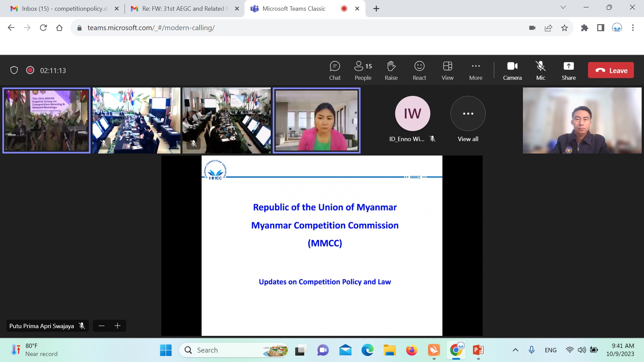Switch to Inbox (15) Gmail tab
Screen dimensions: 644x362
tap(64, 9)
